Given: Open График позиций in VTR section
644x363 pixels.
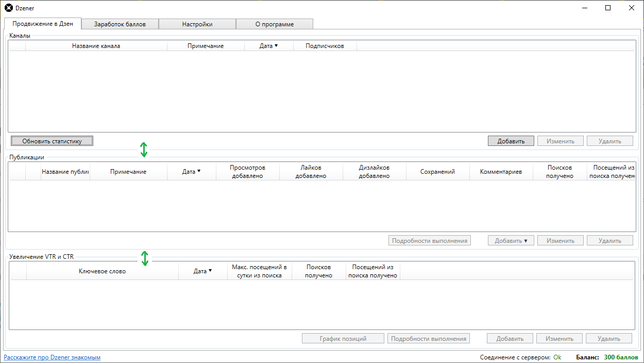Looking at the screenshot, I should coord(343,338).
